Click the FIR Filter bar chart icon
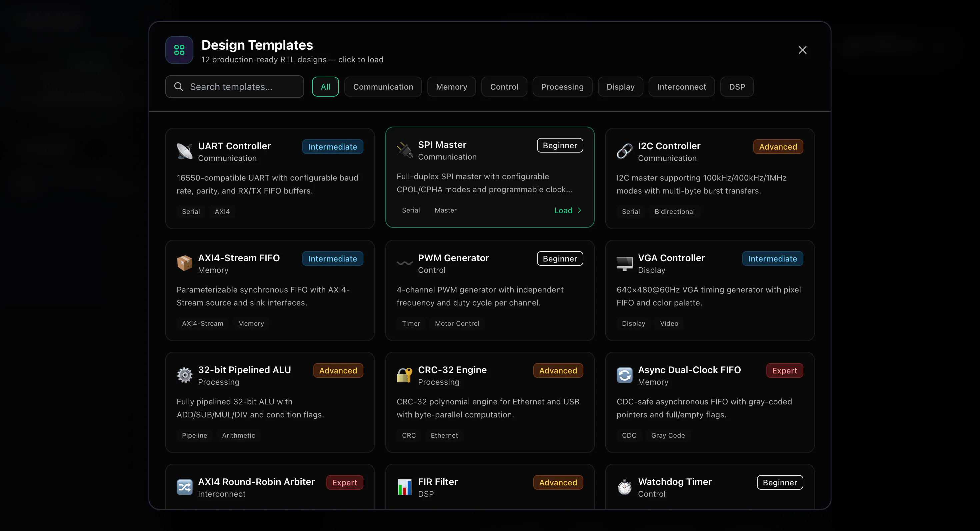The width and height of the screenshot is (980, 531). pos(404,487)
